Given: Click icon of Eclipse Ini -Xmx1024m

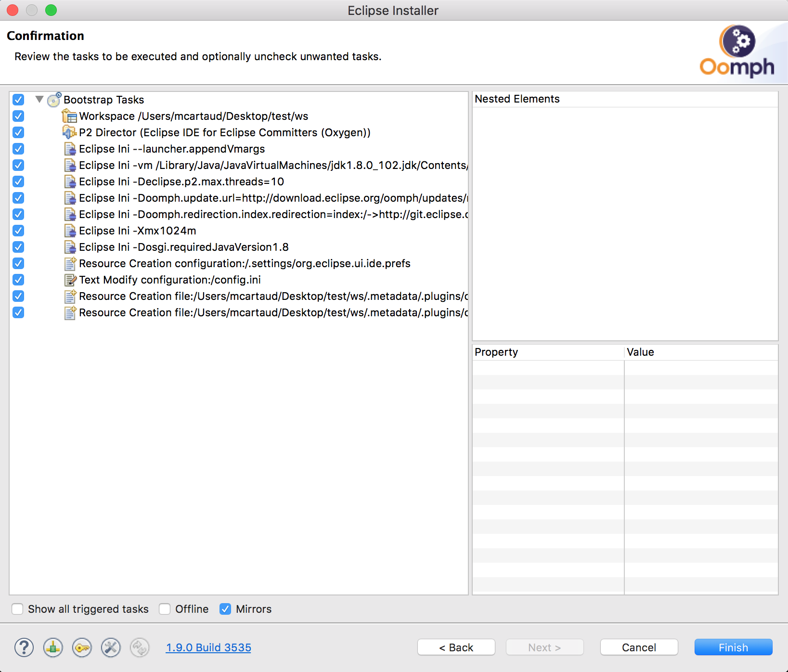Looking at the screenshot, I should [x=70, y=231].
